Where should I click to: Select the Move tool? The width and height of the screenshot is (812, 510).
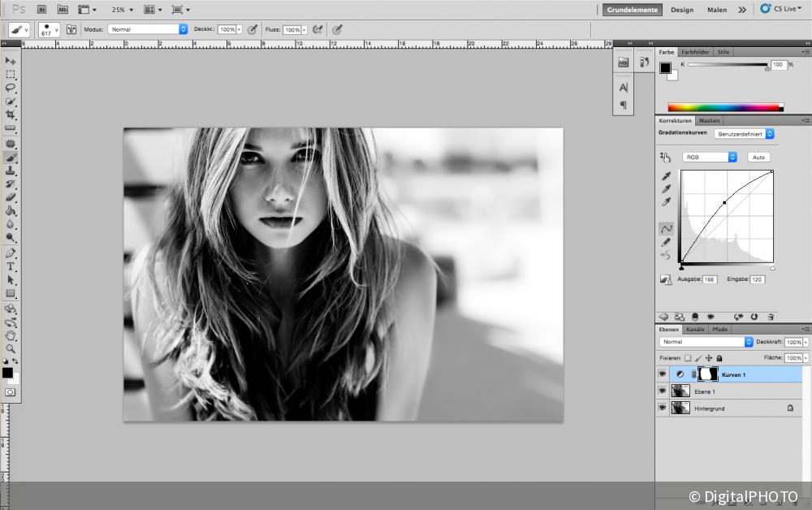tap(11, 61)
